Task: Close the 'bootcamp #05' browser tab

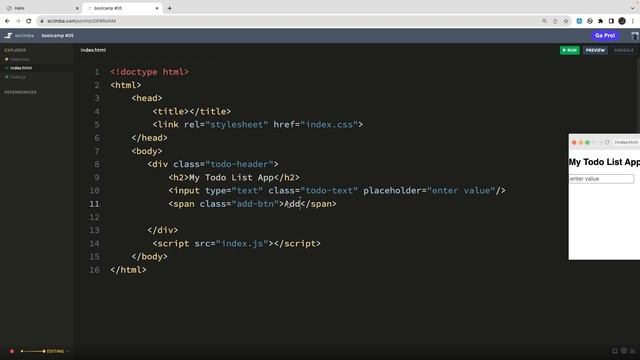Action: 157,8
